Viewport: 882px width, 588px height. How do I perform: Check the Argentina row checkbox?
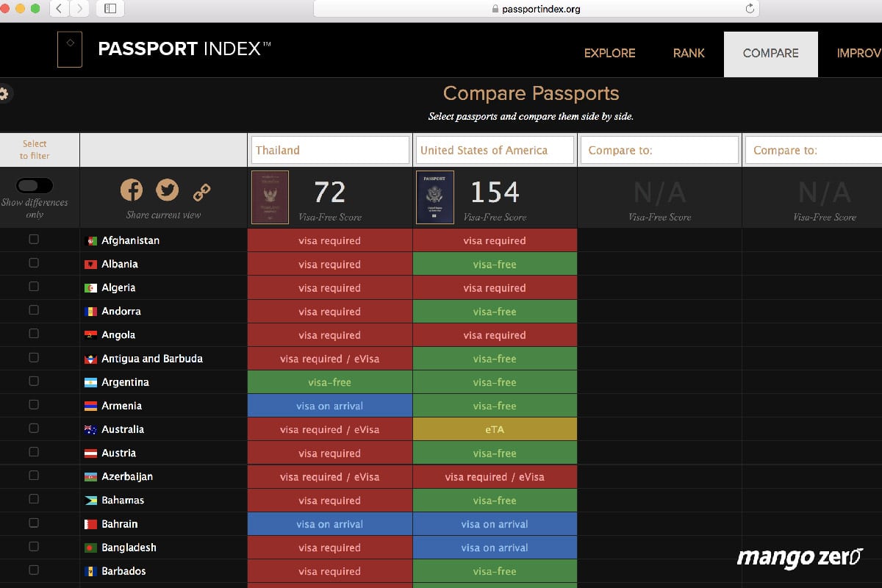[x=34, y=381]
